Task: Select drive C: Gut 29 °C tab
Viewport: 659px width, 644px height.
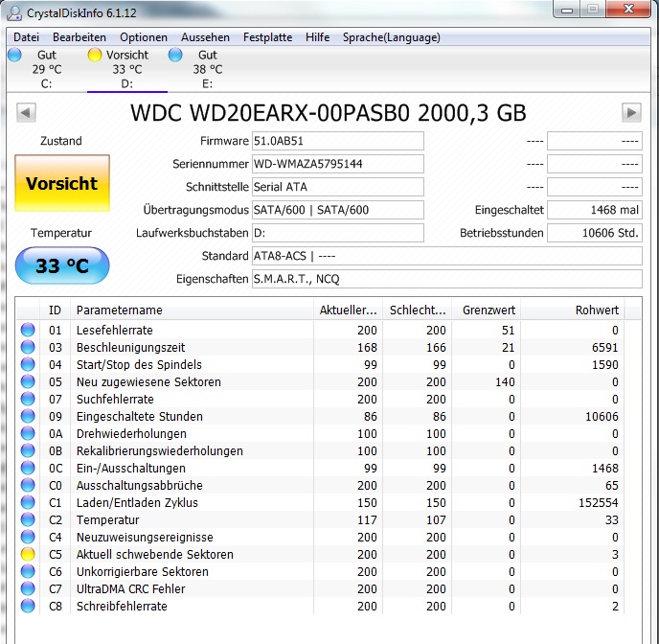Action: (47, 69)
